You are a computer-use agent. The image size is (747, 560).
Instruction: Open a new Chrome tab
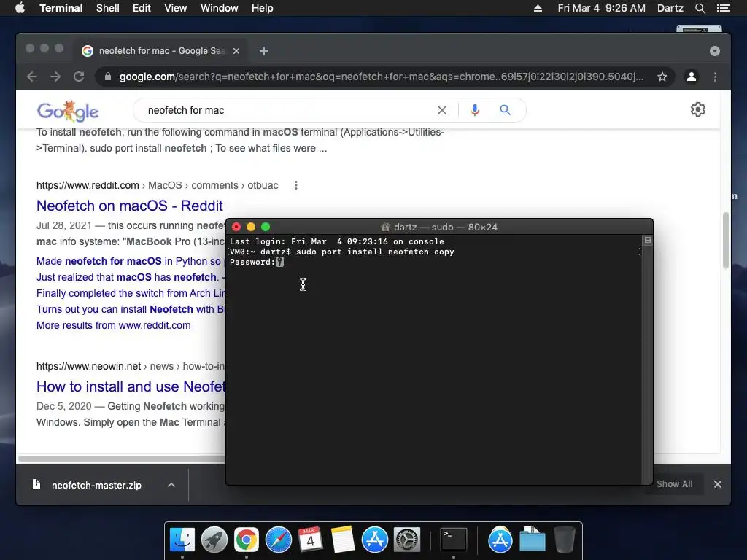coord(264,51)
